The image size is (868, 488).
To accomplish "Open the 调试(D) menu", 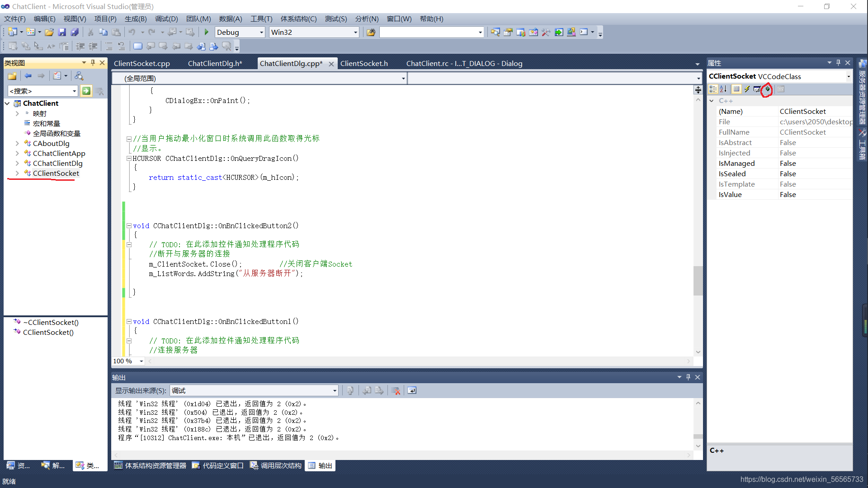I will click(166, 19).
